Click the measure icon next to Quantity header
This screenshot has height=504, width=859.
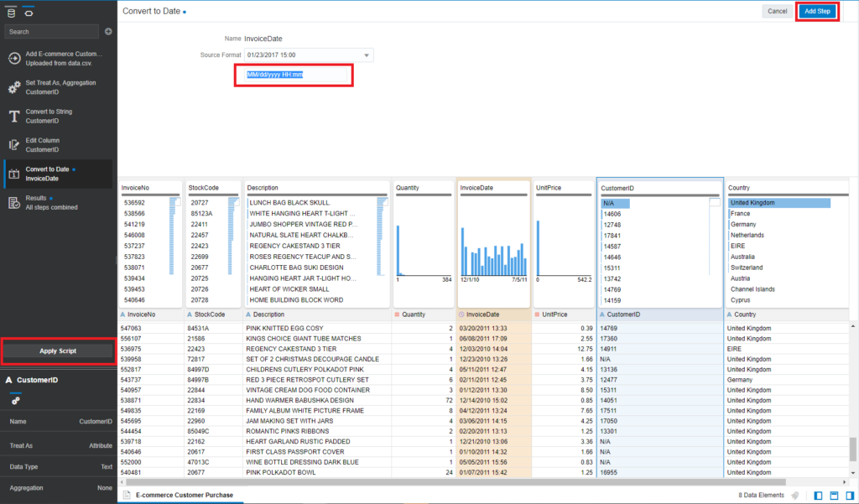397,315
